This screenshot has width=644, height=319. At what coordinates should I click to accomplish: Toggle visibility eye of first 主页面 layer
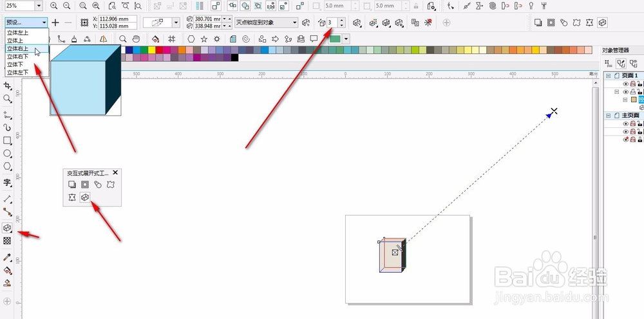[626, 124]
